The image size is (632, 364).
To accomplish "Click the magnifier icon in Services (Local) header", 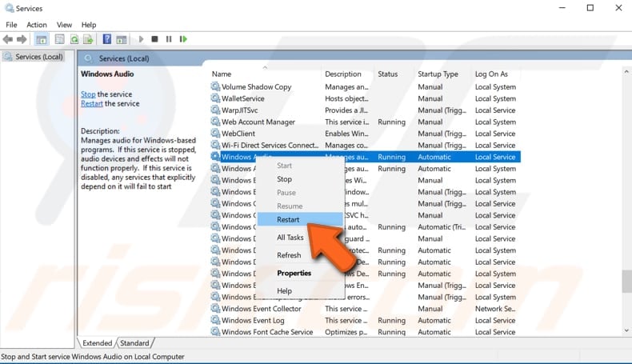I will [x=88, y=58].
